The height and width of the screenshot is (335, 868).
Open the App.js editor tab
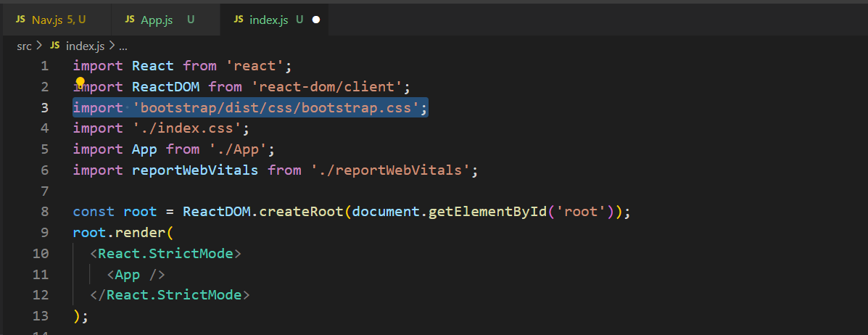(165, 20)
